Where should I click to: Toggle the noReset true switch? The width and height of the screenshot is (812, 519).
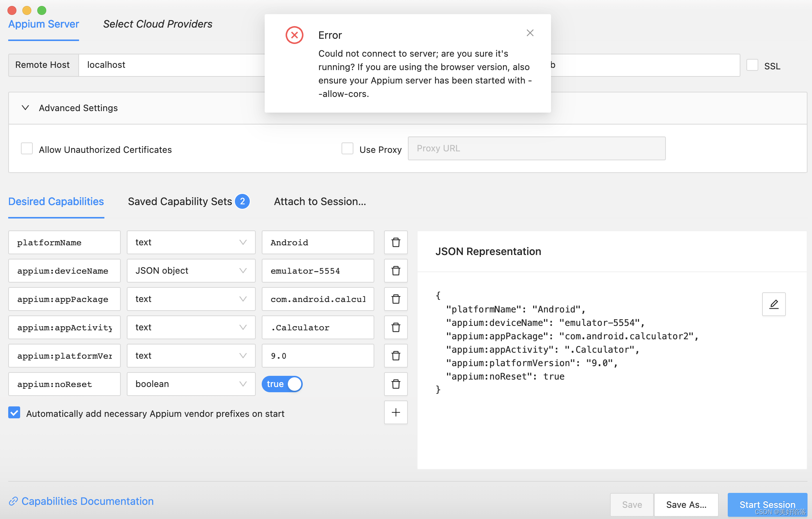pos(282,384)
